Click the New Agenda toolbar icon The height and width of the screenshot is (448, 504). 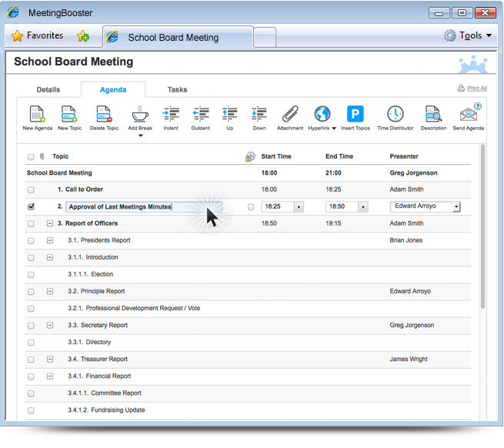coord(37,114)
